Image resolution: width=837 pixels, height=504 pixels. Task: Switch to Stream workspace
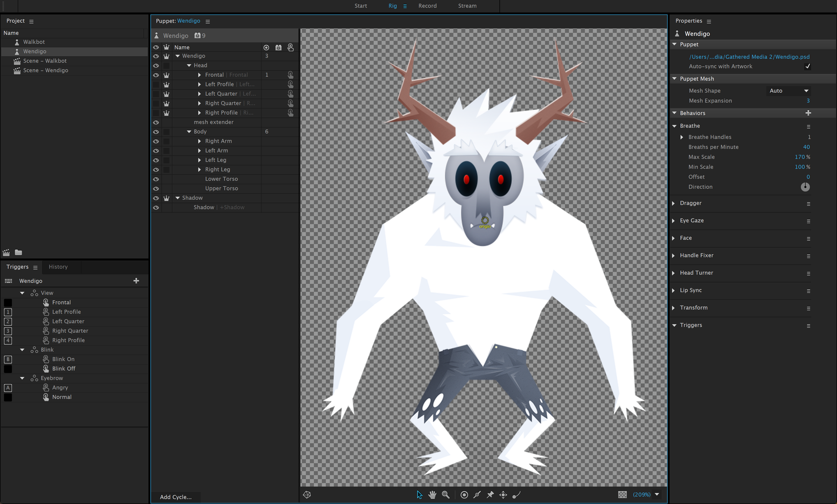pyautogui.click(x=467, y=6)
